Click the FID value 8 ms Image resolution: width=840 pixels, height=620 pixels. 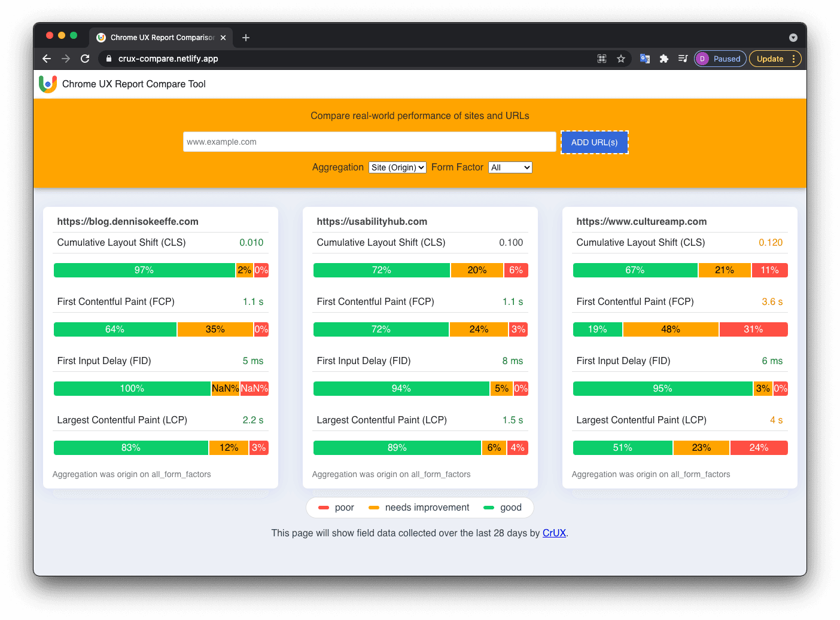tap(513, 361)
